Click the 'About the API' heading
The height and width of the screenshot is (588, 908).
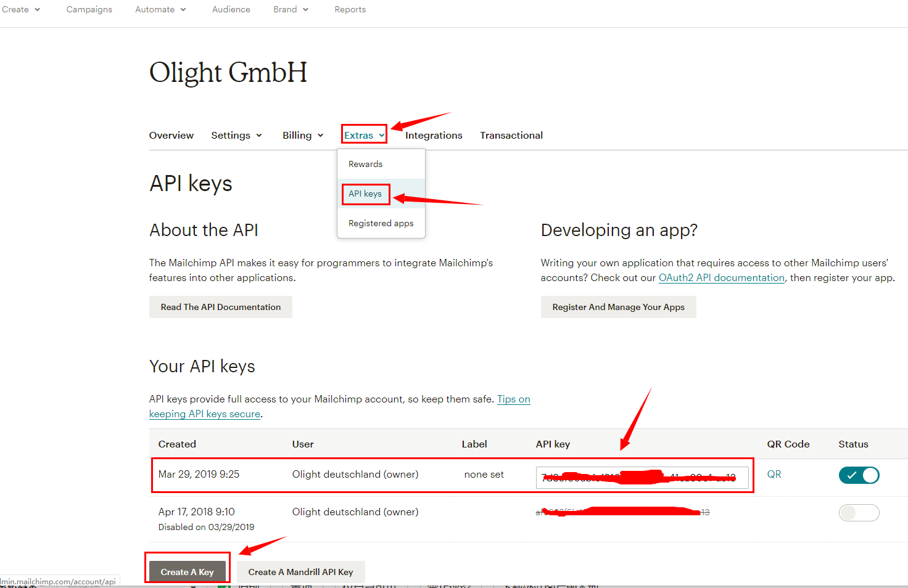click(204, 230)
